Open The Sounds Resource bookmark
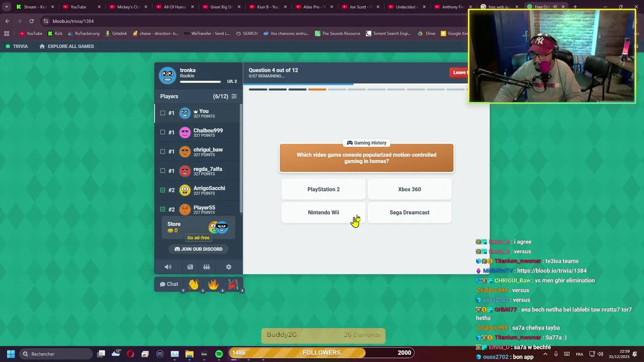This screenshot has width=644, height=362. 338,34
